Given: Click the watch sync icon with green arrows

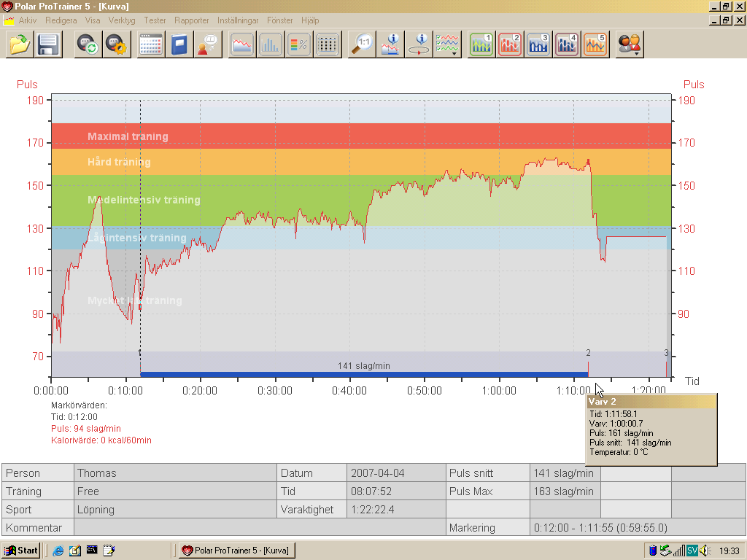Looking at the screenshot, I should click(88, 44).
